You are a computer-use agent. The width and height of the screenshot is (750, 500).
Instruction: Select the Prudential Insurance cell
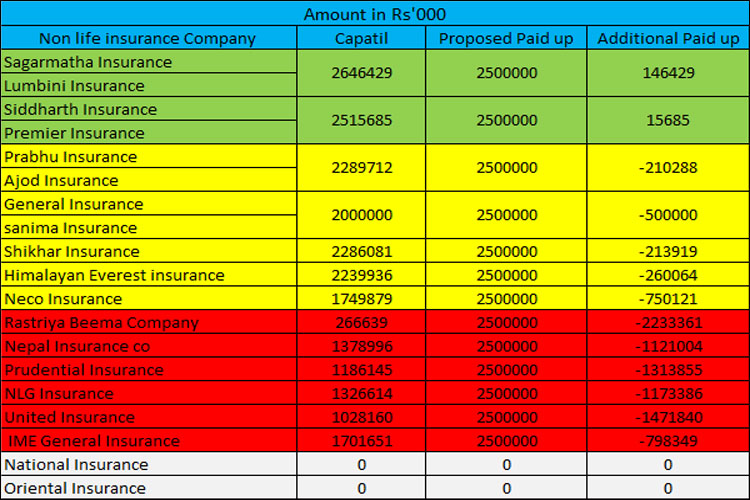84,370
